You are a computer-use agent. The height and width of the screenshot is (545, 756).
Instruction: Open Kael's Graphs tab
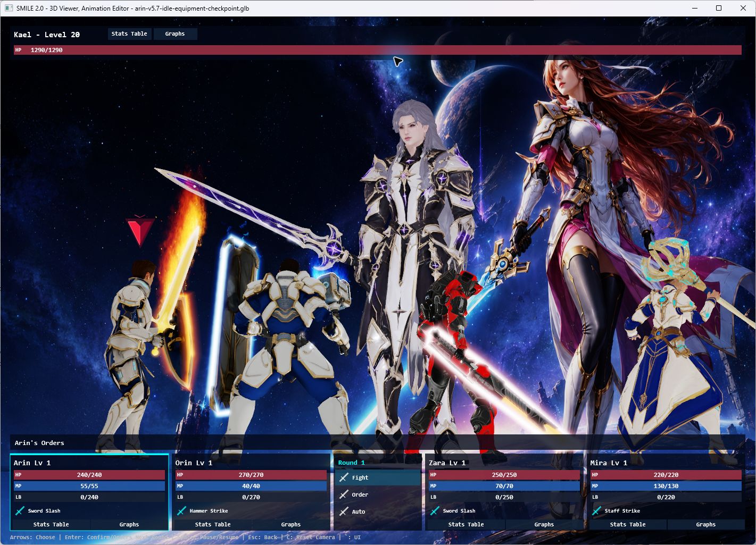(175, 33)
